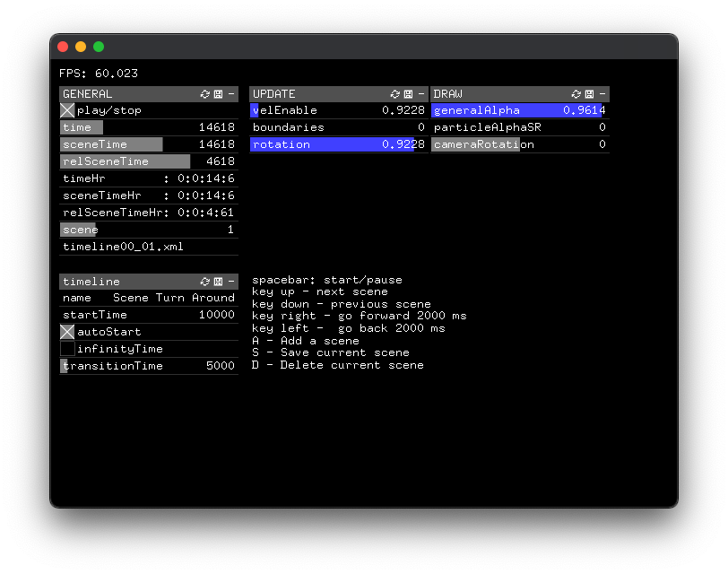The image size is (728, 574).
Task: Adjust the time slider
Action: coord(149,127)
